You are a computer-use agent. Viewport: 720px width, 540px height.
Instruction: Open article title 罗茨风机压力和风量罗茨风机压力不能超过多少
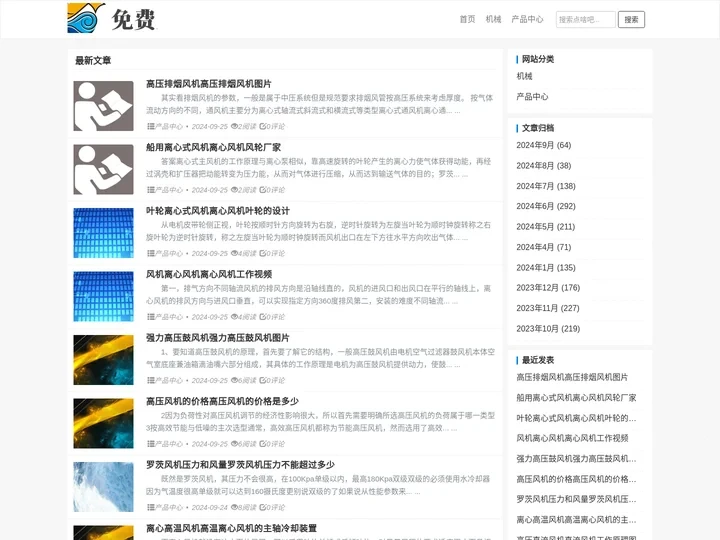(240, 465)
